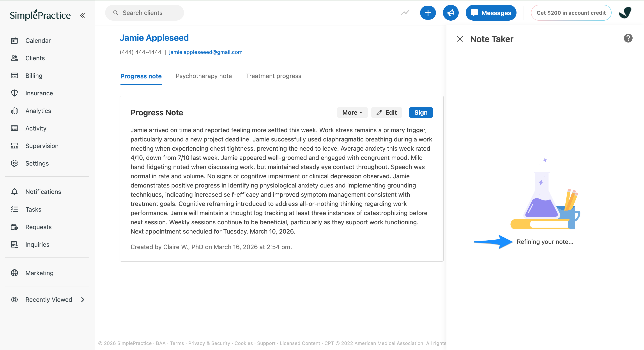Edit the Progress Note
Screen dimensions: 644x350
[386, 112]
